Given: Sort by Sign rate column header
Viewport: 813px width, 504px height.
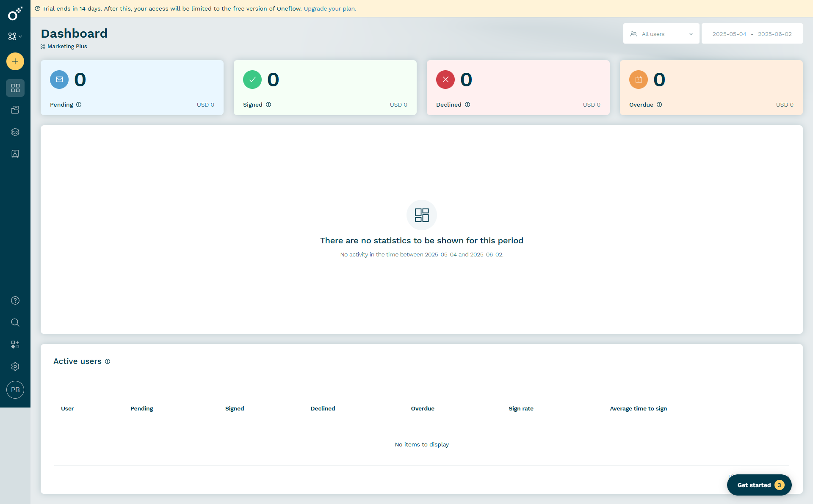Looking at the screenshot, I should pos(521,408).
